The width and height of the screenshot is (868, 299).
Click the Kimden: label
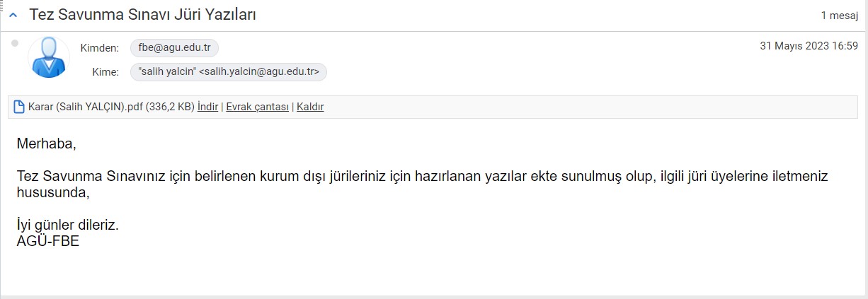pos(100,48)
